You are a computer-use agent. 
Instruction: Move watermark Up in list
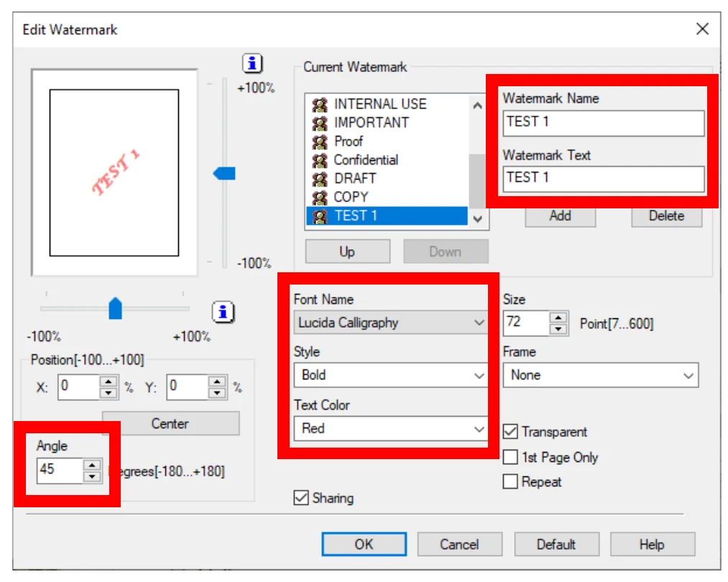click(x=347, y=251)
